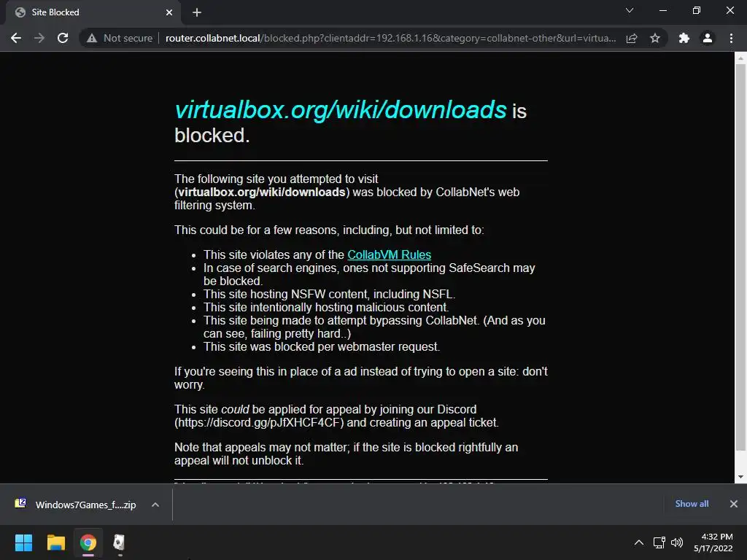This screenshot has width=747, height=560.
Task: Open a new tab with the plus button
Action: tap(197, 12)
